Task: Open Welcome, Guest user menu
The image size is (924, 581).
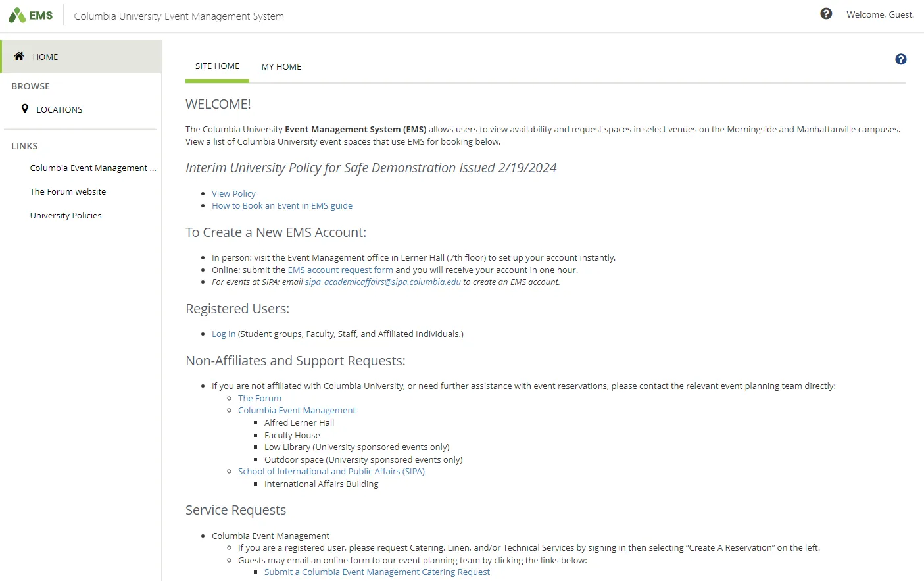Action: click(x=880, y=14)
